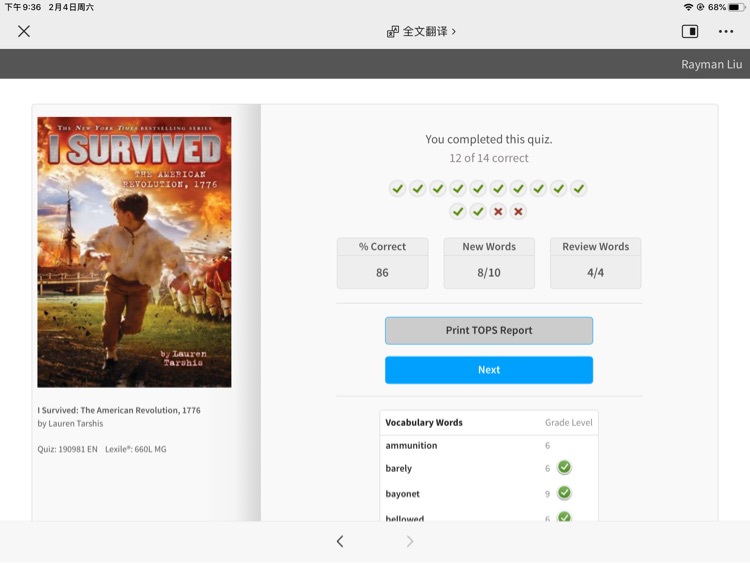Click the author line 'by Lauren Tarshis'
This screenshot has height=563, width=750.
70,423
